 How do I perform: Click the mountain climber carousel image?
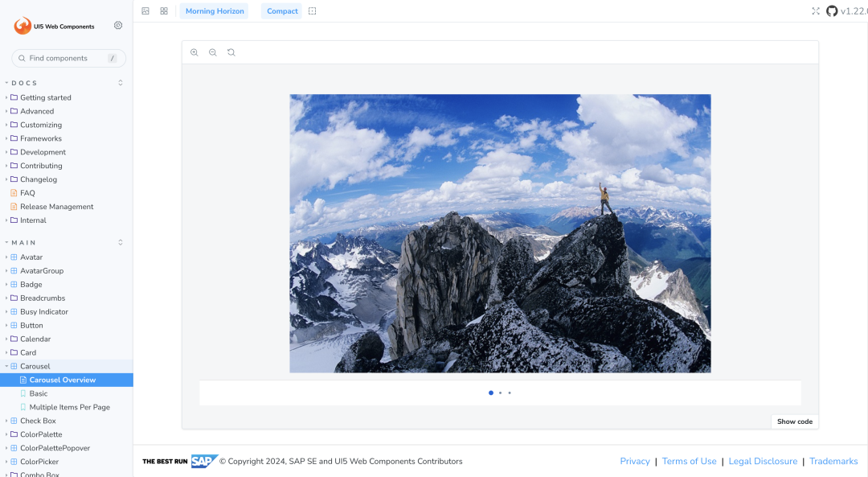click(x=500, y=233)
